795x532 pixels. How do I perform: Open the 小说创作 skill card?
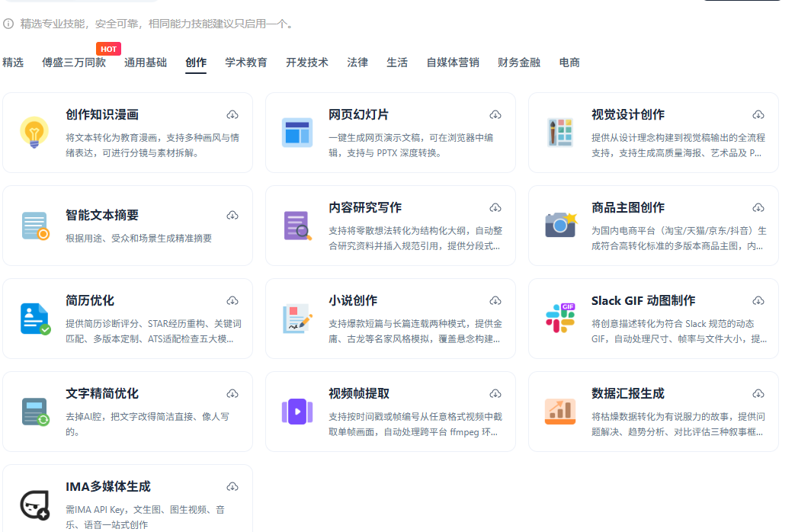point(390,319)
